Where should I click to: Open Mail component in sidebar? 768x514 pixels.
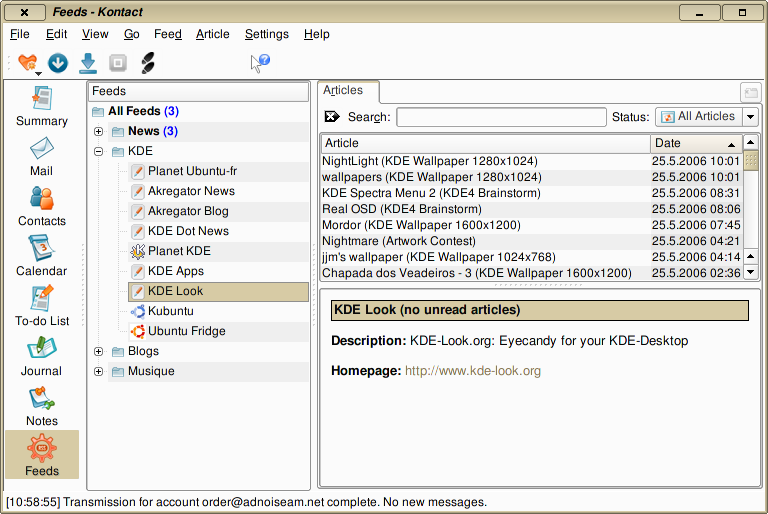click(42, 157)
